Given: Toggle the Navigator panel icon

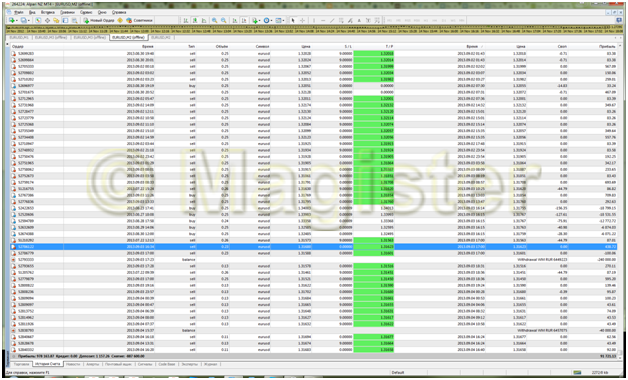Looking at the screenshot, I should point(56,20).
